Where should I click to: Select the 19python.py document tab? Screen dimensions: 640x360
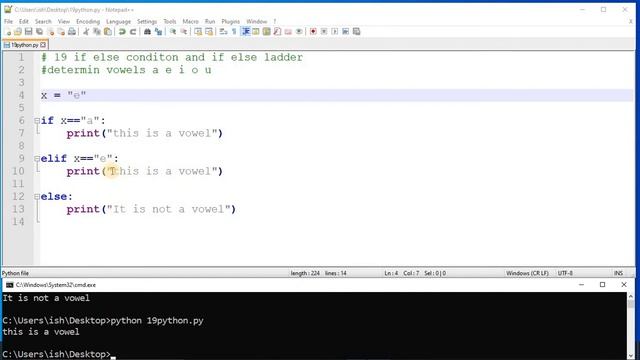(x=24, y=45)
